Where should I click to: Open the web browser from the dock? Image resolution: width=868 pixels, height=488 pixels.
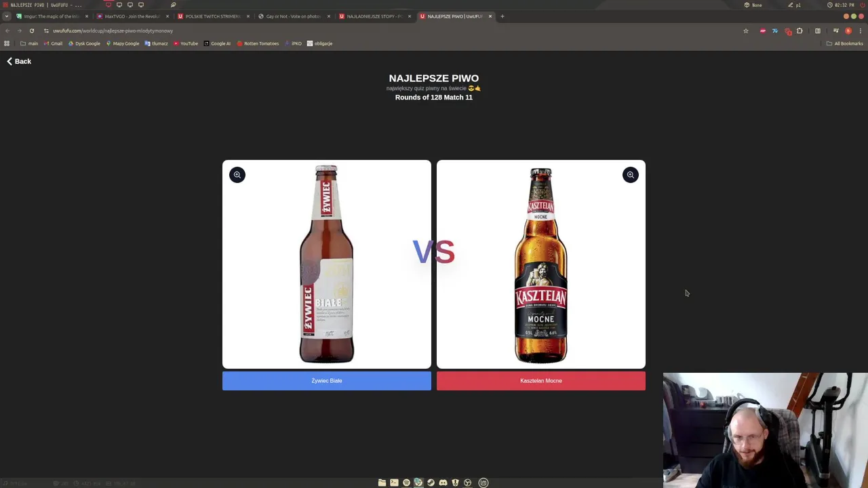point(418,483)
